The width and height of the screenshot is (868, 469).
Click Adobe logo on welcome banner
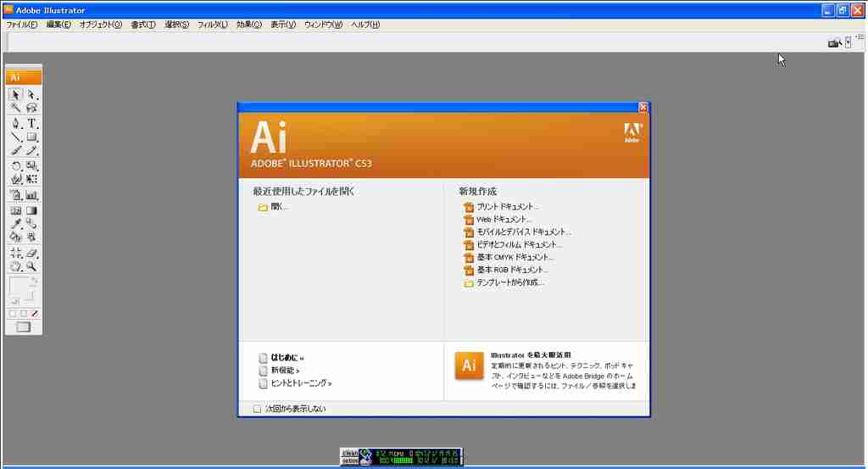tap(632, 132)
